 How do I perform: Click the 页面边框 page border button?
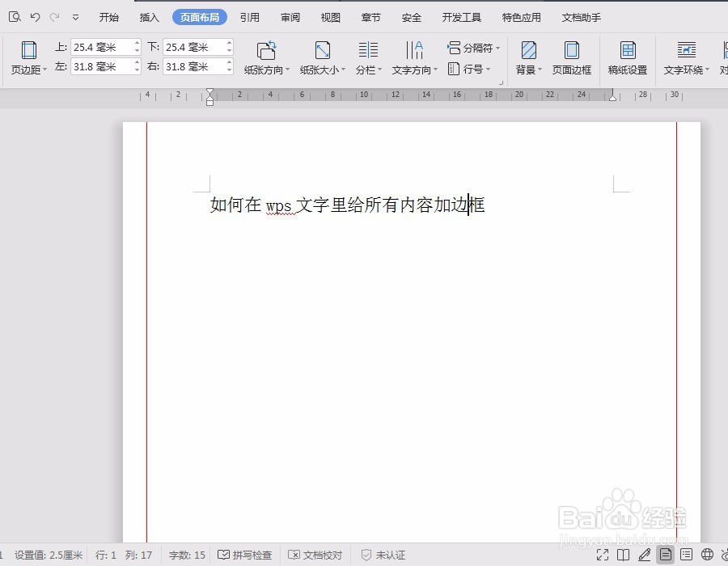click(572, 57)
